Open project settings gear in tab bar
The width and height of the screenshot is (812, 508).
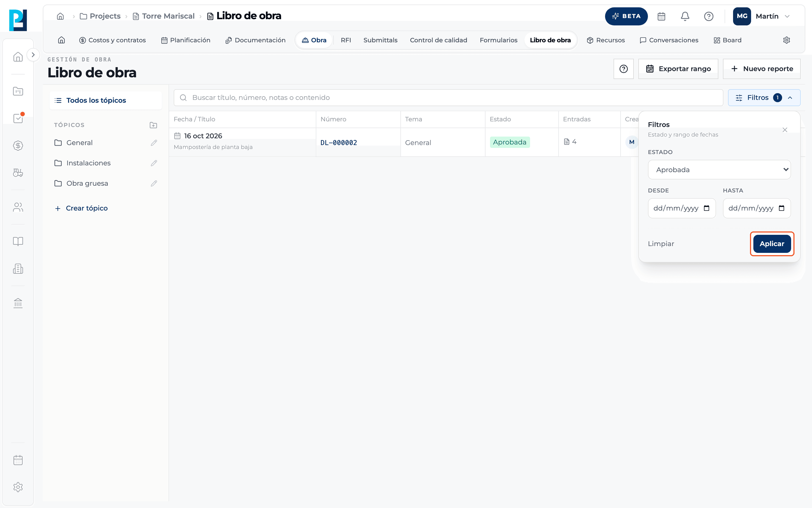click(x=787, y=40)
